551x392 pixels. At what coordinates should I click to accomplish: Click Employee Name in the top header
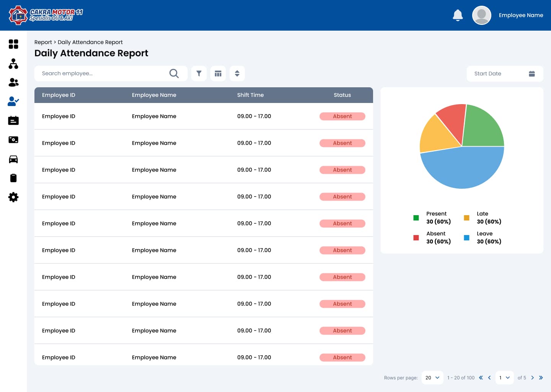pyautogui.click(x=521, y=15)
